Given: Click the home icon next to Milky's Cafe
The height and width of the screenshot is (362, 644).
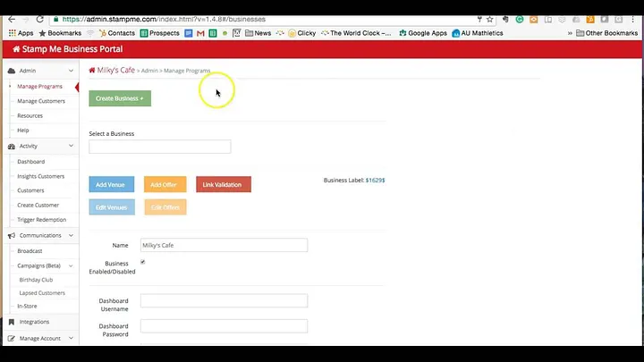Looking at the screenshot, I should (92, 71).
